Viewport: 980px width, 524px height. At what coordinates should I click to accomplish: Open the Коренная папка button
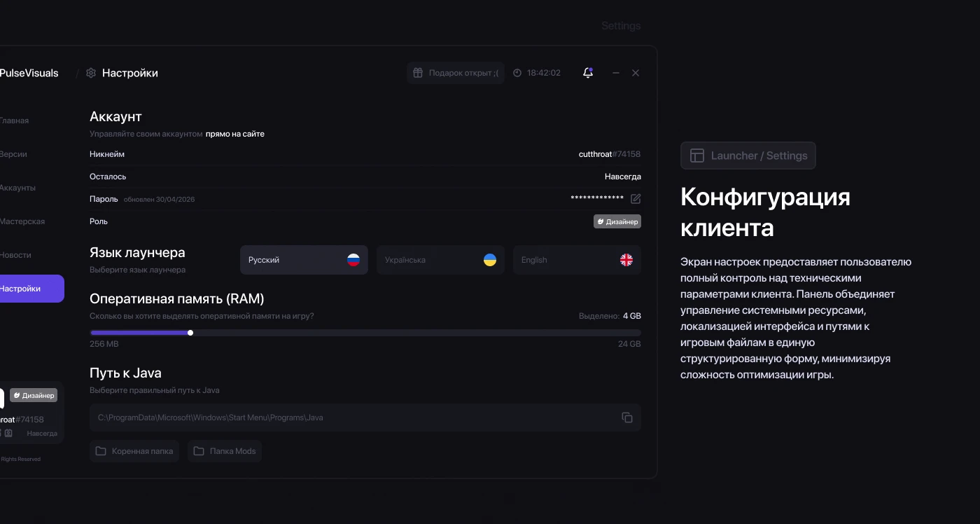click(x=134, y=451)
